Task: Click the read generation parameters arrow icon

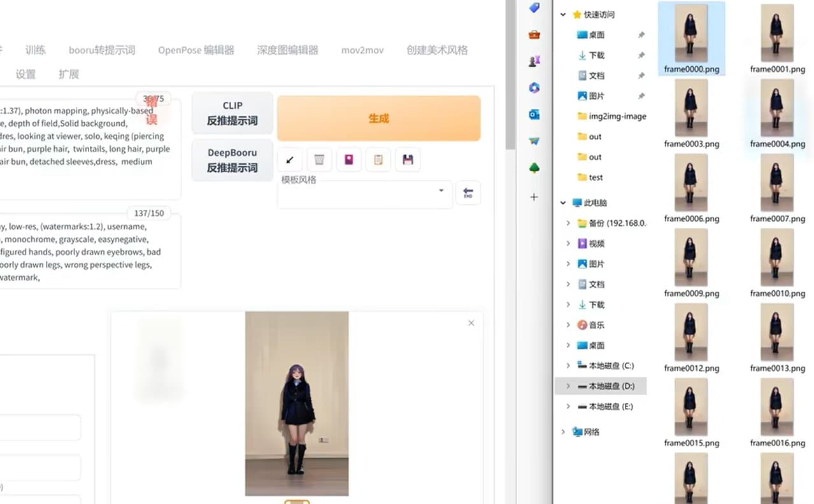Action: tap(290, 160)
